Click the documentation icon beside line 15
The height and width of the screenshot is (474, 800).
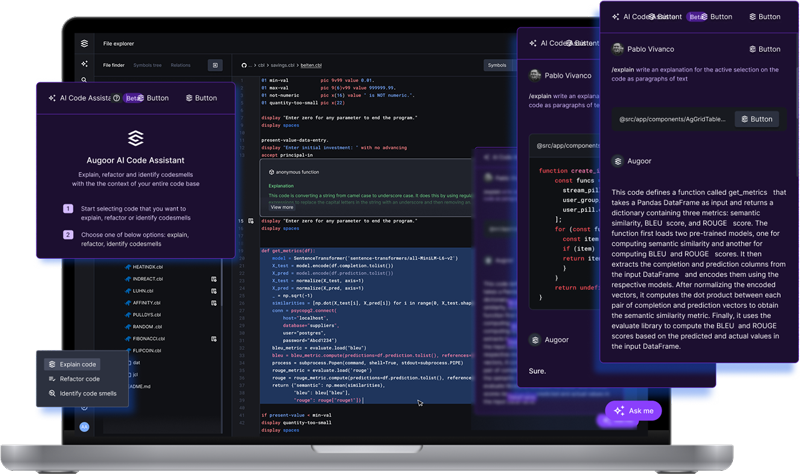pyautogui.click(x=251, y=221)
